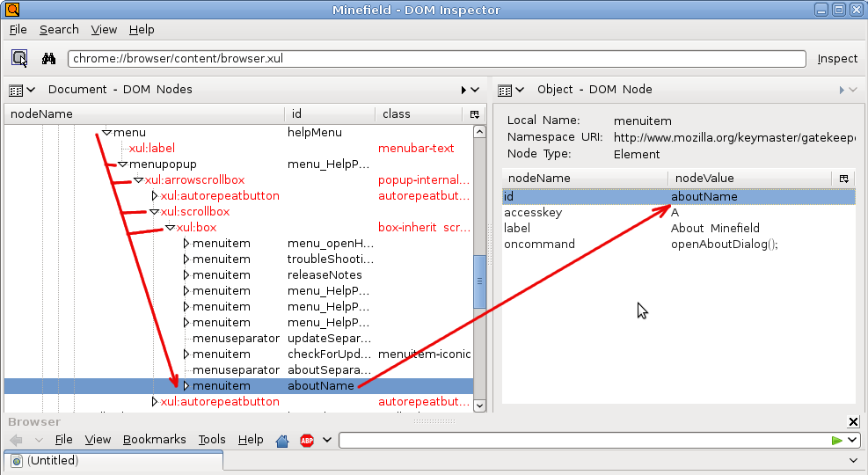Viewport: 868px width, 475px height.
Task: Select the (Untitled) browser tab
Action: click(x=113, y=461)
